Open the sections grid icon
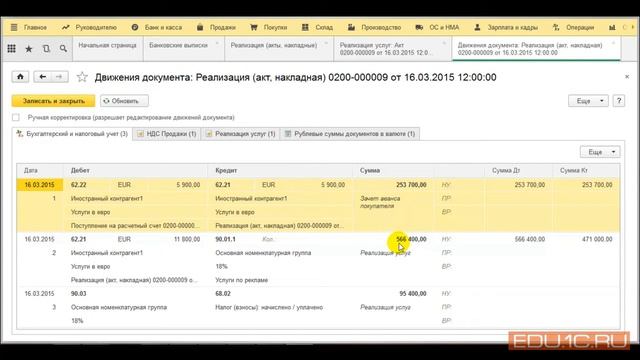Viewport: 640px width, 360px height. [11, 49]
